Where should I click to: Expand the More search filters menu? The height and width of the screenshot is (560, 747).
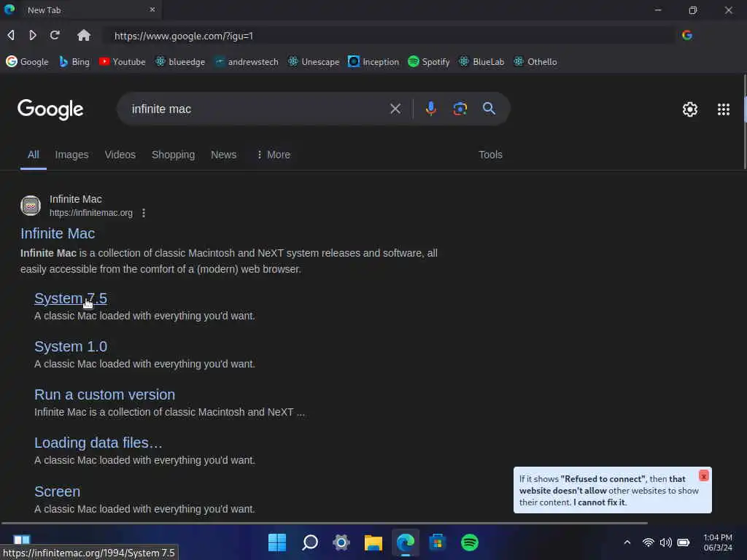coord(274,155)
